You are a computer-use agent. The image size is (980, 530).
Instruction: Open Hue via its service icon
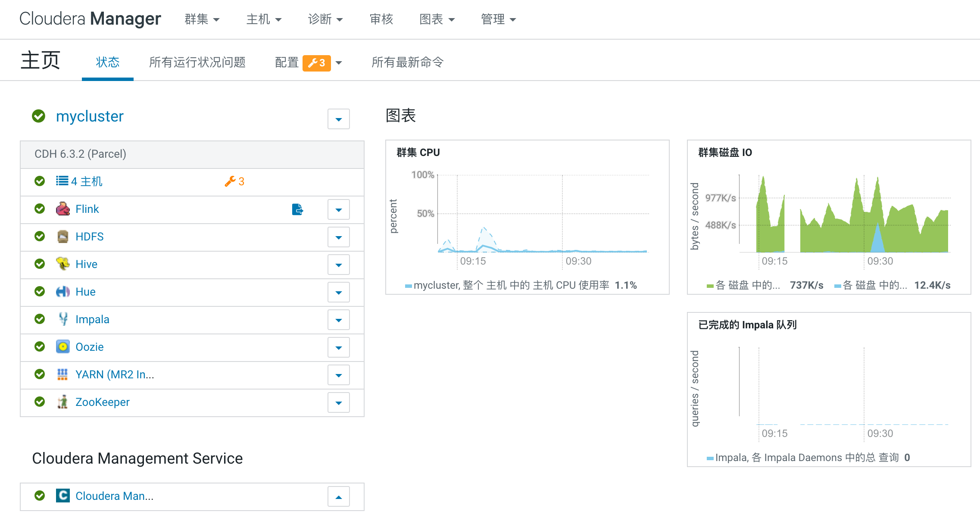pyautogui.click(x=63, y=292)
